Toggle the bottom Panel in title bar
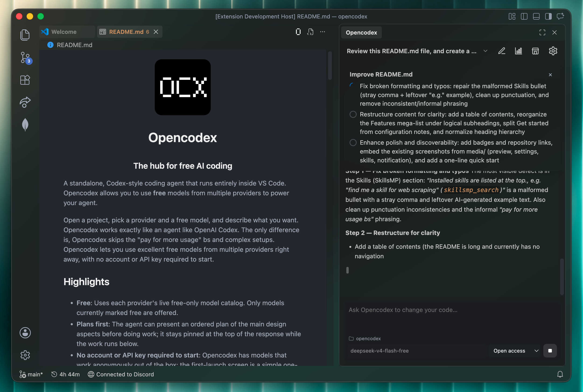This screenshot has width=583, height=392. point(536,17)
